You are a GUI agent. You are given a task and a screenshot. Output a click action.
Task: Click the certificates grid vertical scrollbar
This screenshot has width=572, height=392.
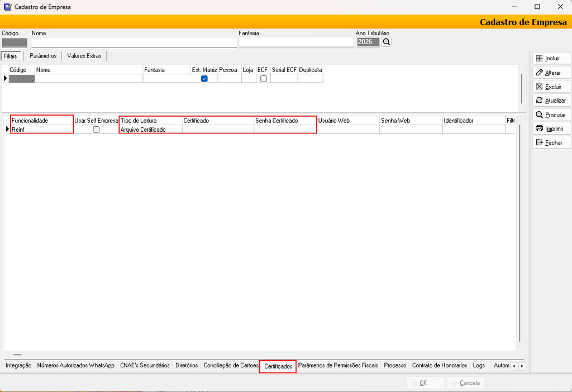[x=519, y=233]
